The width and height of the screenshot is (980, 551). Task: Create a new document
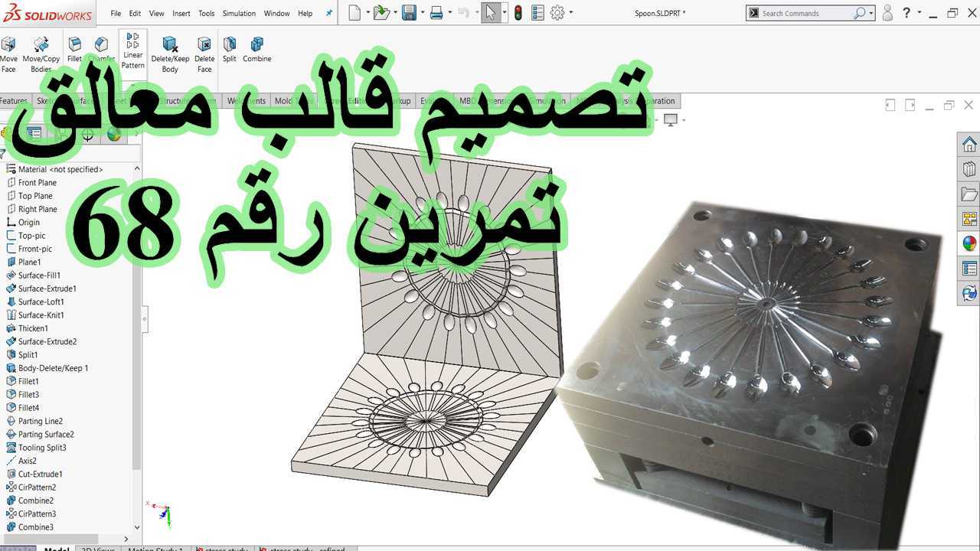coord(354,13)
